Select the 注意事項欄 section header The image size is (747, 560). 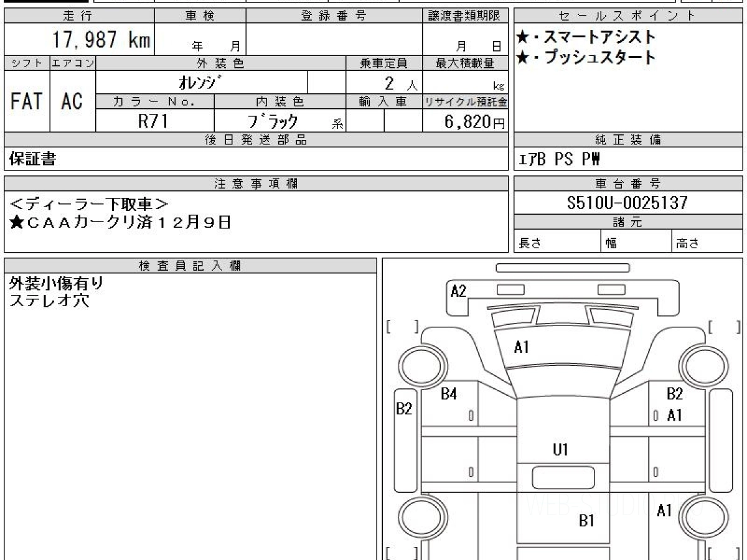(x=256, y=184)
